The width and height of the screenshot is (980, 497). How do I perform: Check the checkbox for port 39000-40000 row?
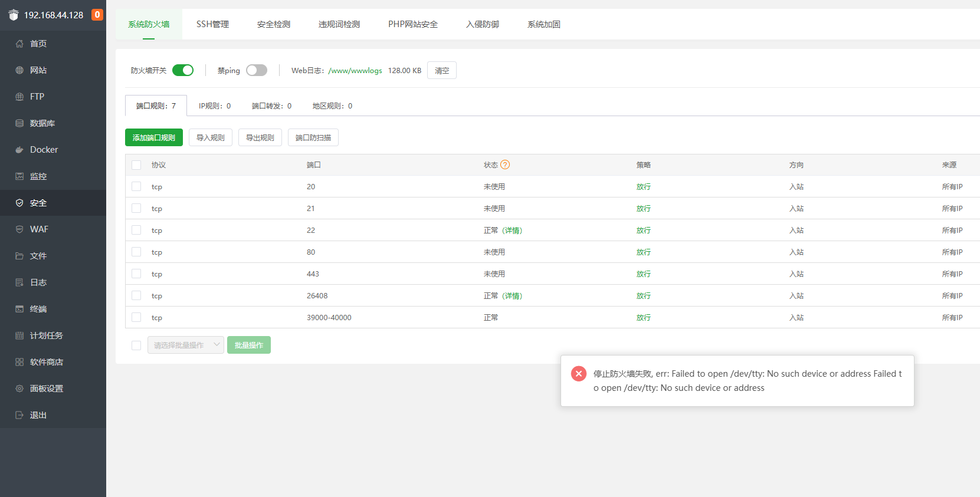pyautogui.click(x=136, y=317)
